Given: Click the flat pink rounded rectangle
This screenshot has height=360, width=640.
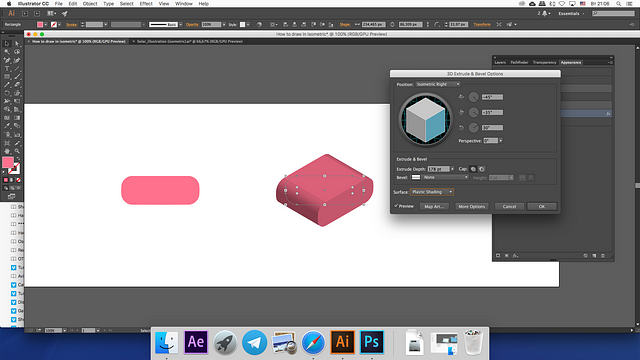Looking at the screenshot, I should click(160, 190).
